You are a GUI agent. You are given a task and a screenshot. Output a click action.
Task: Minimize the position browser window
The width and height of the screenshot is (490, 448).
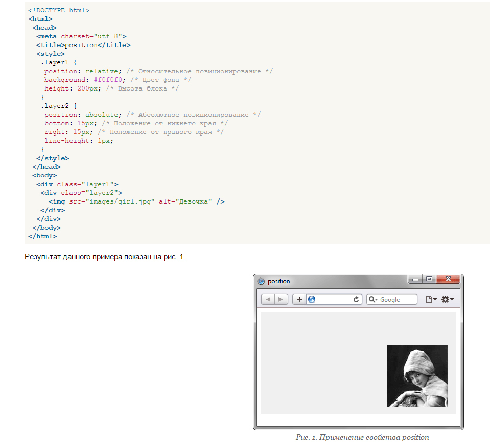pos(415,279)
